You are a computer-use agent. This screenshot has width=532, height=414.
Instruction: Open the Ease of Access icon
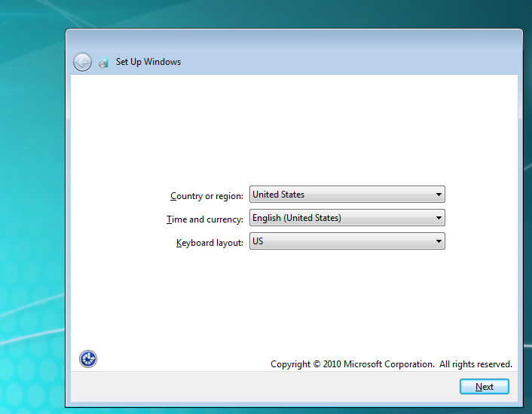tap(88, 359)
